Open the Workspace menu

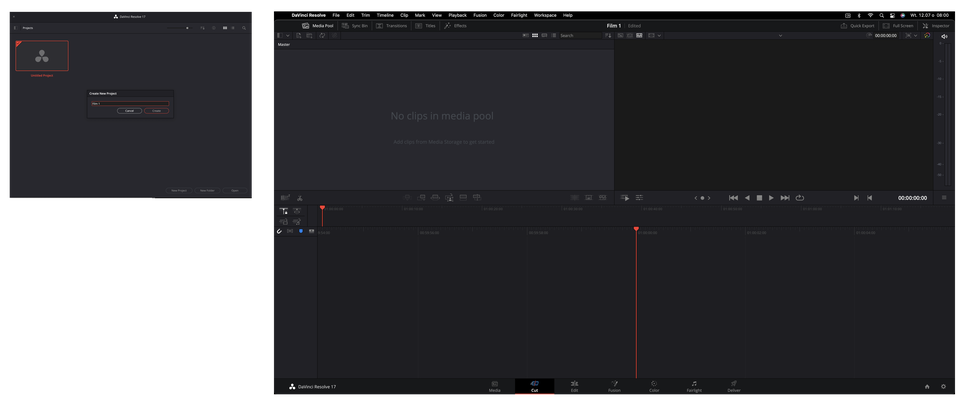pos(545,15)
